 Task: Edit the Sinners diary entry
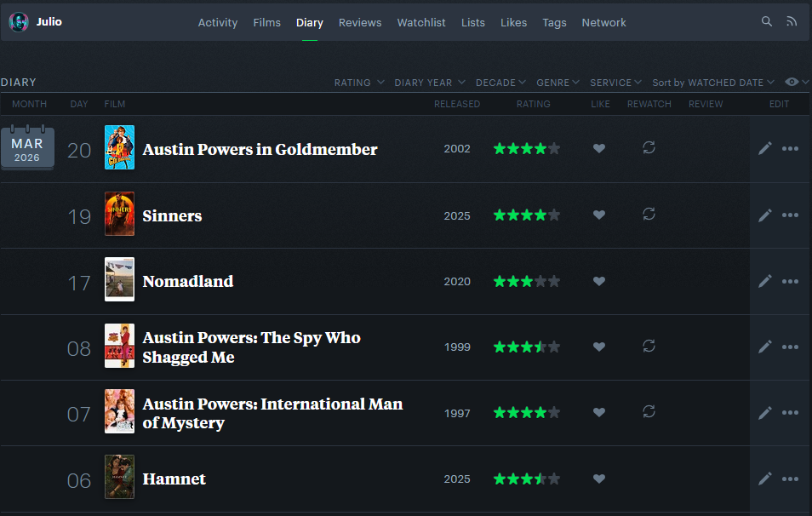tap(765, 215)
